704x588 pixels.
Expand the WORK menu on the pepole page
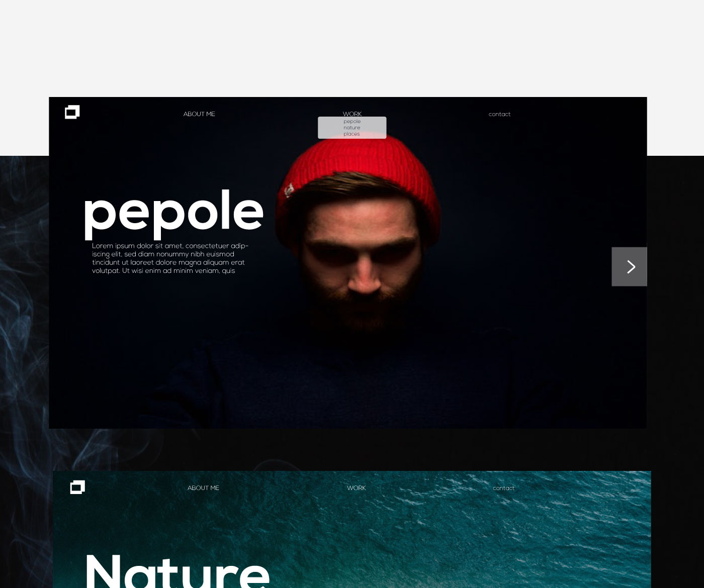[352, 114]
